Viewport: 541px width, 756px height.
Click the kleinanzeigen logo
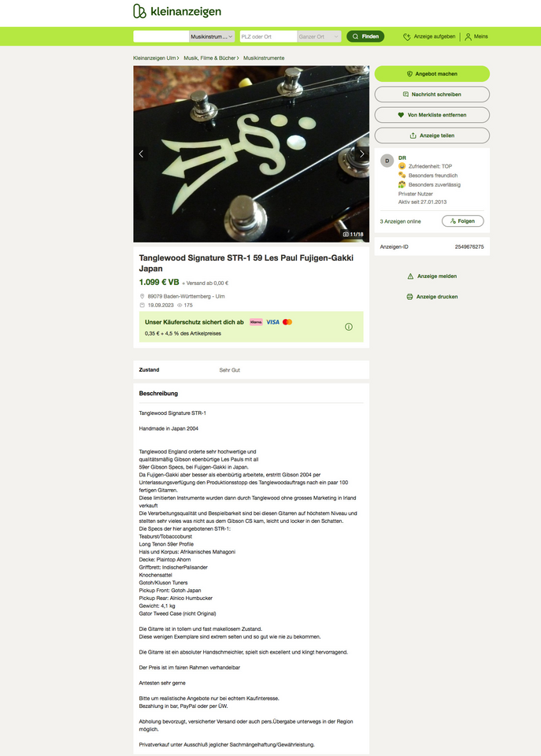click(177, 11)
